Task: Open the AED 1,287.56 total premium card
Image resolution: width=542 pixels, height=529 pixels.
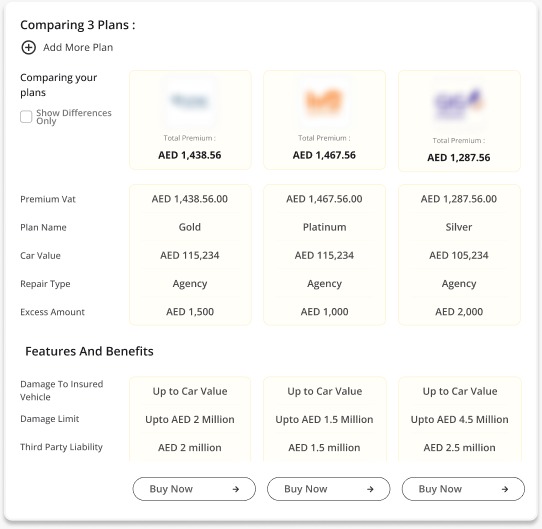Action: pos(459,121)
